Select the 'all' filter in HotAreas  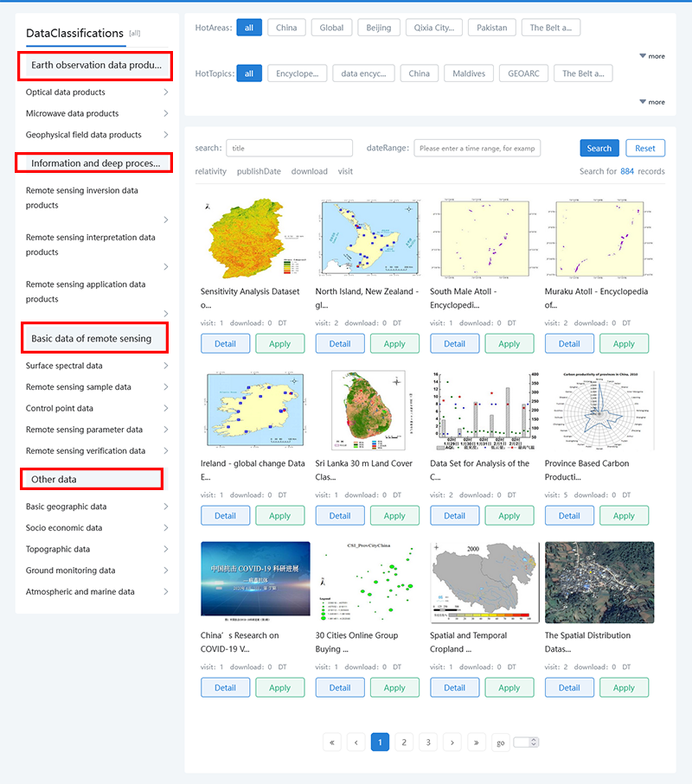pos(249,28)
